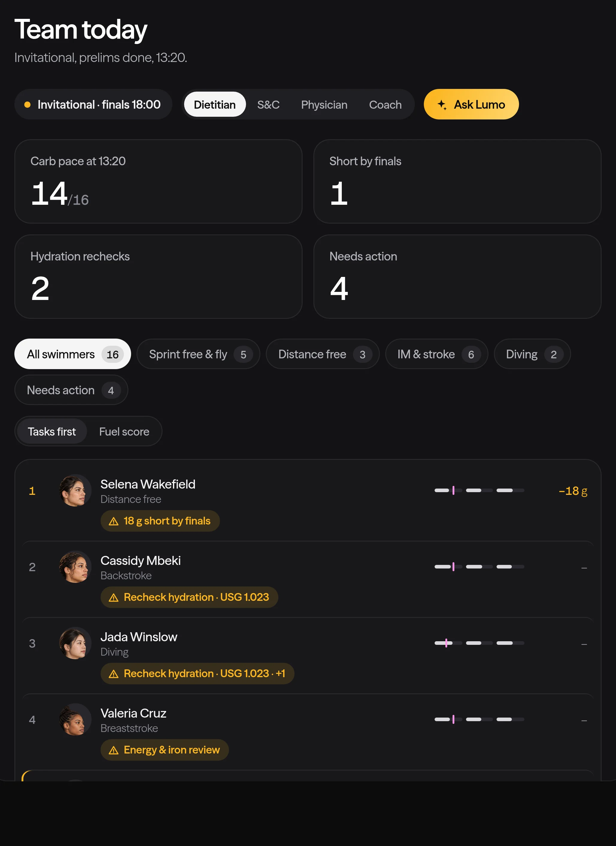Click warning icon on Energy & iron review
The height and width of the screenshot is (846, 616).
[113, 750]
